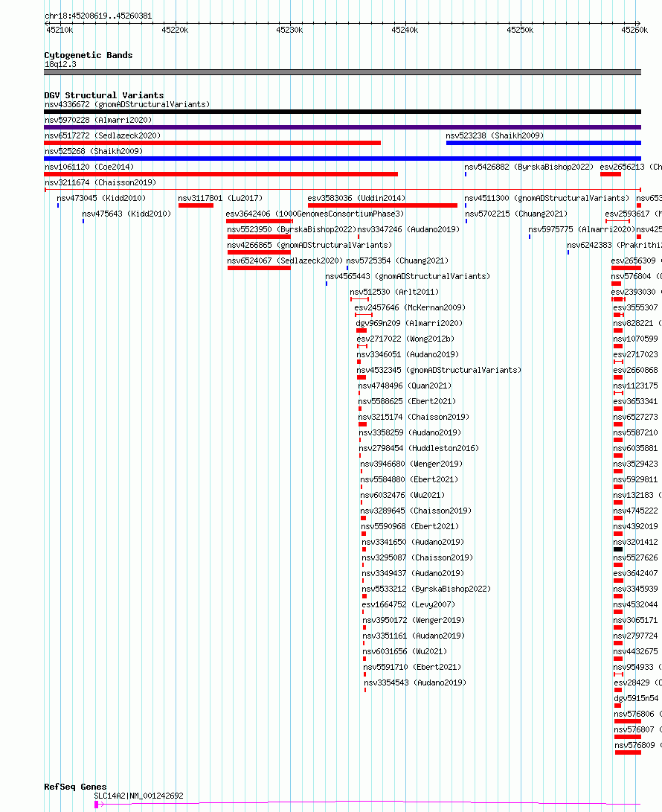Click the 45230k ruler position

coord(290,30)
